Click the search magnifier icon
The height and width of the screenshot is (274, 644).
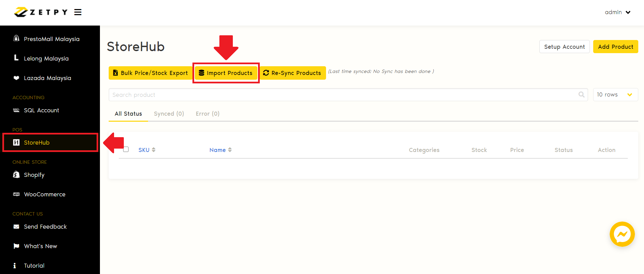point(581,95)
